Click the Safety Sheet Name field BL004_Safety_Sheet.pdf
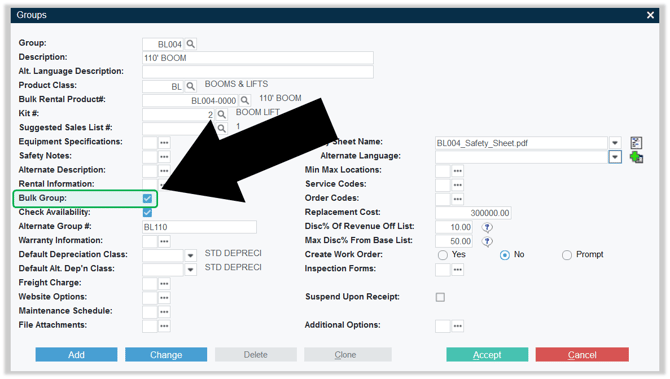 pyautogui.click(x=521, y=143)
